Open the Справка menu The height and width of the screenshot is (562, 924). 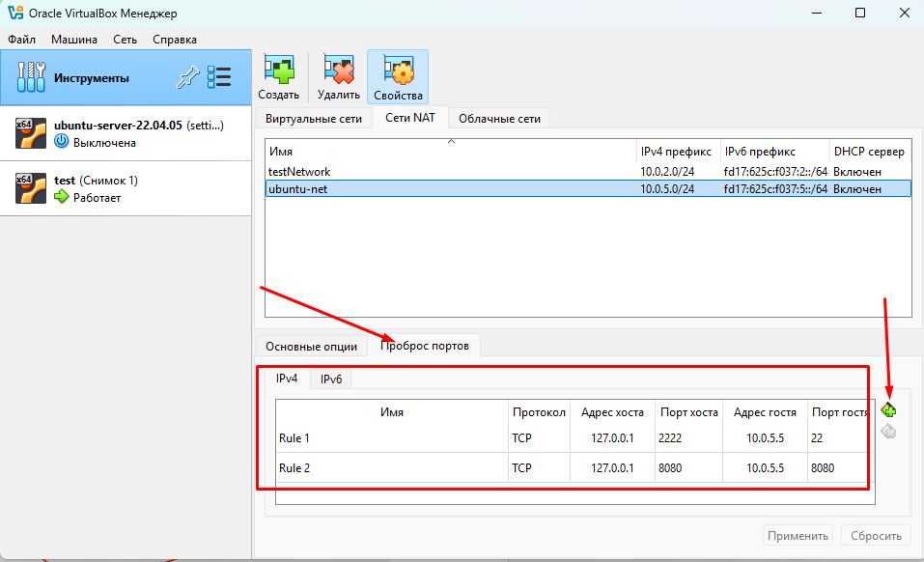175,40
